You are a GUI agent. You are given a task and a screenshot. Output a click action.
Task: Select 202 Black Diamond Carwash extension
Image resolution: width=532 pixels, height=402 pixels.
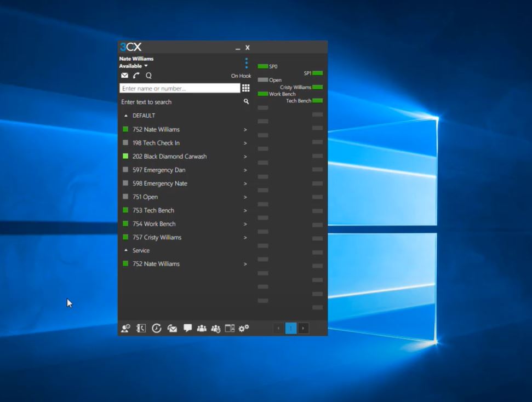click(x=169, y=157)
